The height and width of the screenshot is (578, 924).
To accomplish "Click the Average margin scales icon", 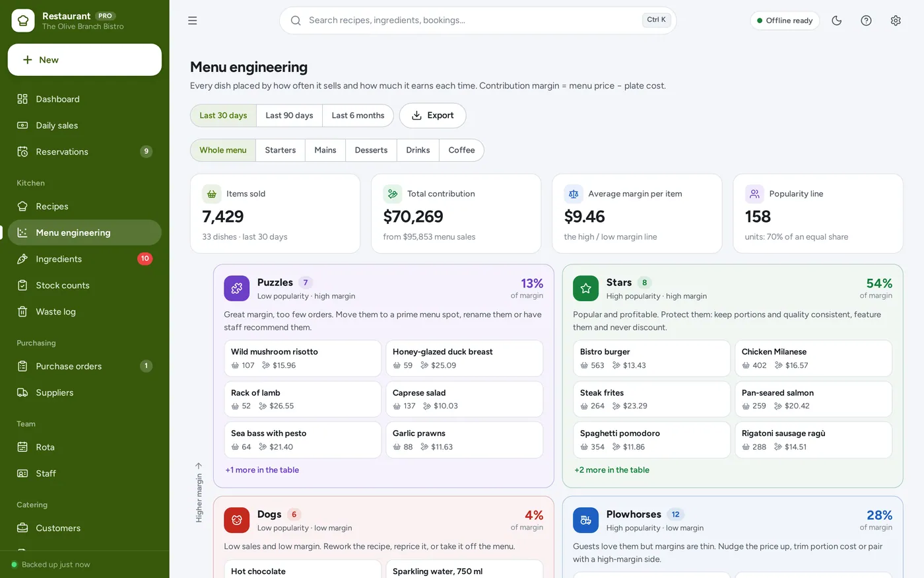I will [x=574, y=194].
